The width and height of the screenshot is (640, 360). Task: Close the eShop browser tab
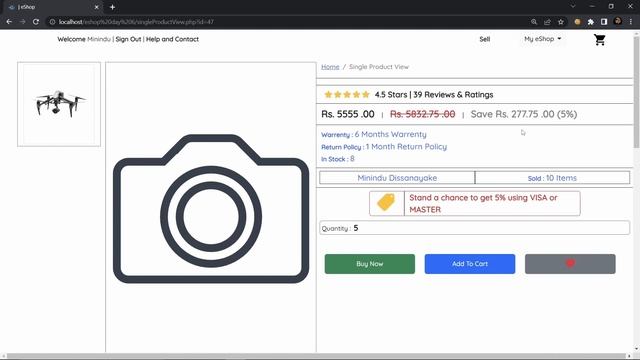click(x=97, y=7)
